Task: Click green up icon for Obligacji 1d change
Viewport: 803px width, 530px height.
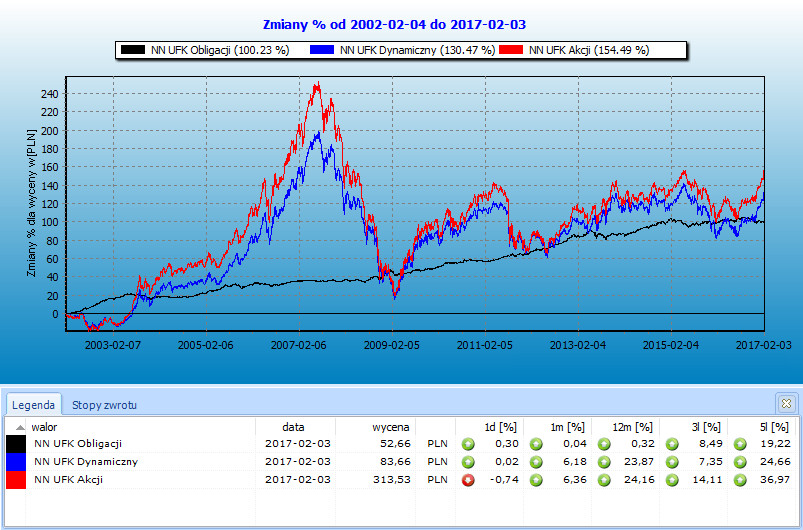Action: 468,443
